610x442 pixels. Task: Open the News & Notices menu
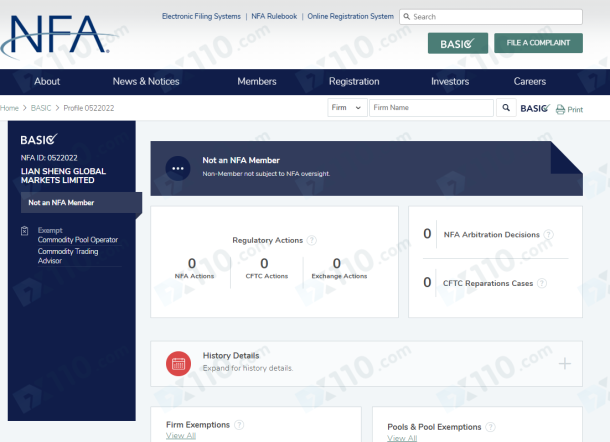click(146, 82)
